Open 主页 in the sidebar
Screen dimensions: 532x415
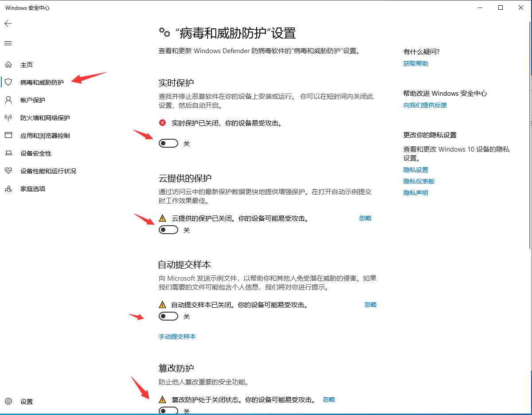27,65
